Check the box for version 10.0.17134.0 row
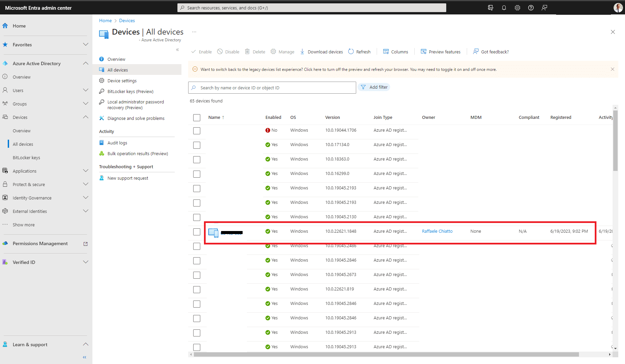The width and height of the screenshot is (625, 364). tap(197, 145)
